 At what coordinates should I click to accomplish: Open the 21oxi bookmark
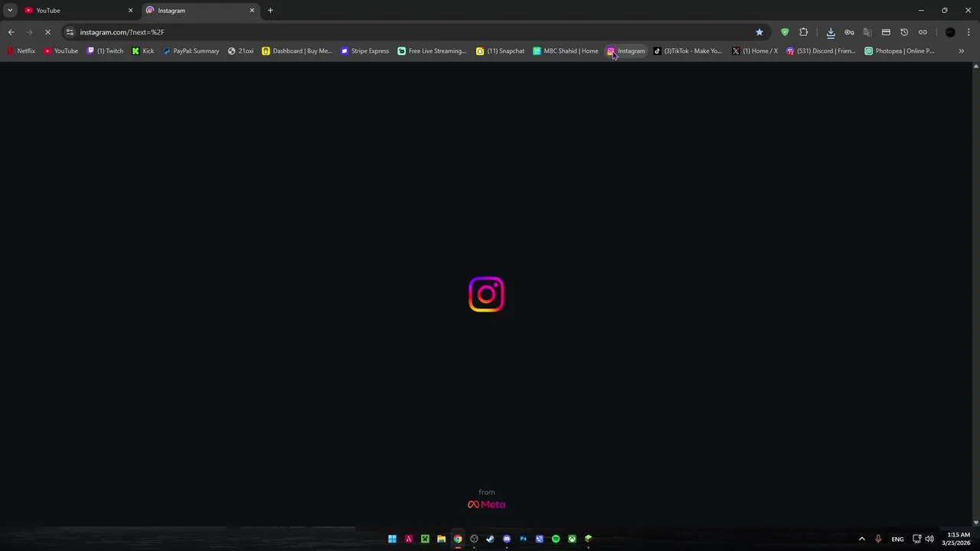[240, 51]
